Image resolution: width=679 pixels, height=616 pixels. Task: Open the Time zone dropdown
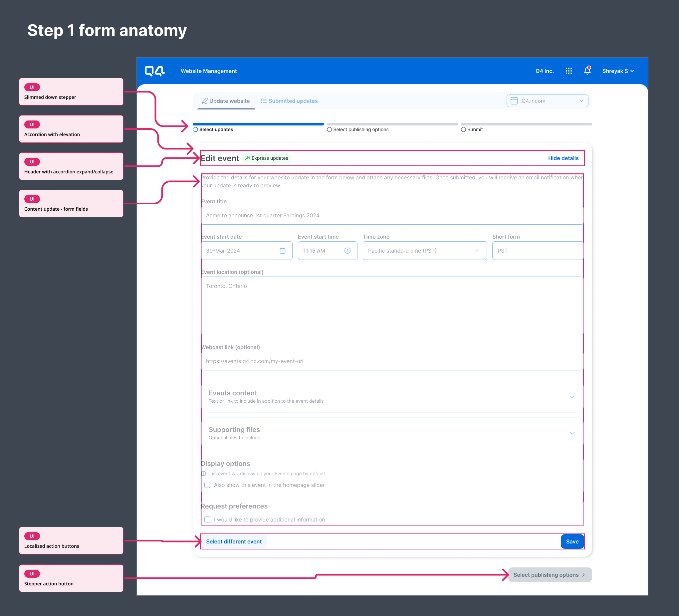424,251
